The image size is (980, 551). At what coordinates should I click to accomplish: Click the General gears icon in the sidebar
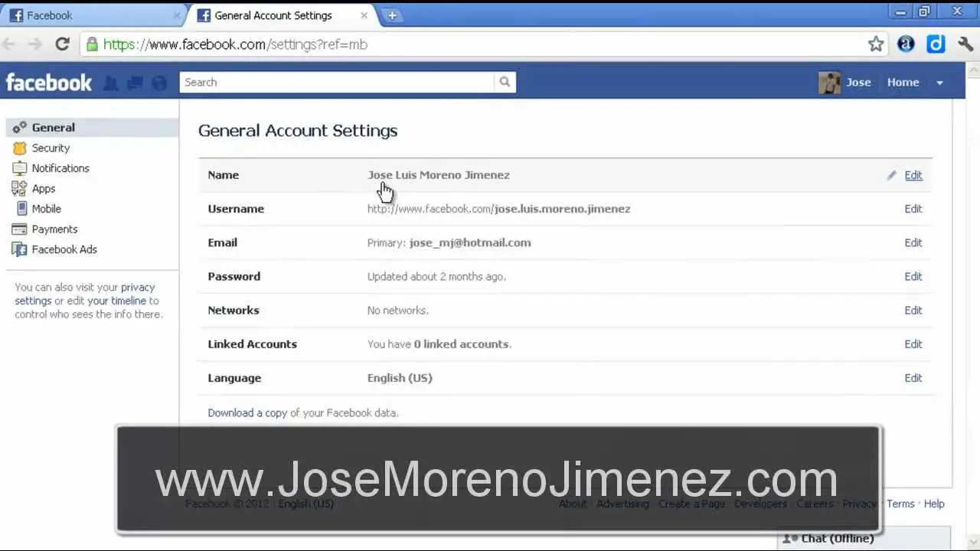coord(19,128)
